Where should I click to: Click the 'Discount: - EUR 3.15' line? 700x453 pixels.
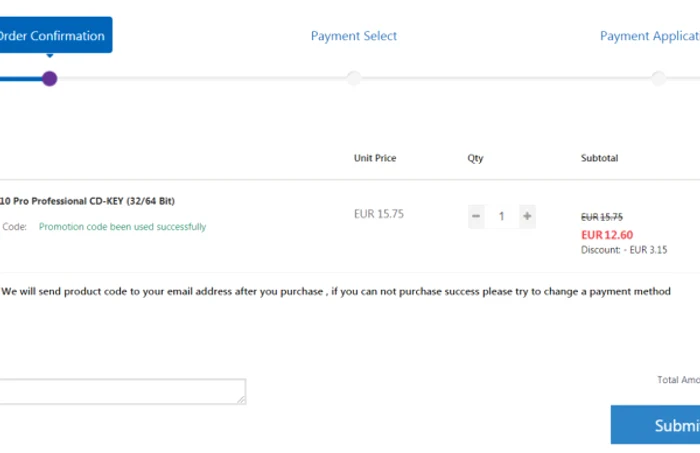pos(624,250)
